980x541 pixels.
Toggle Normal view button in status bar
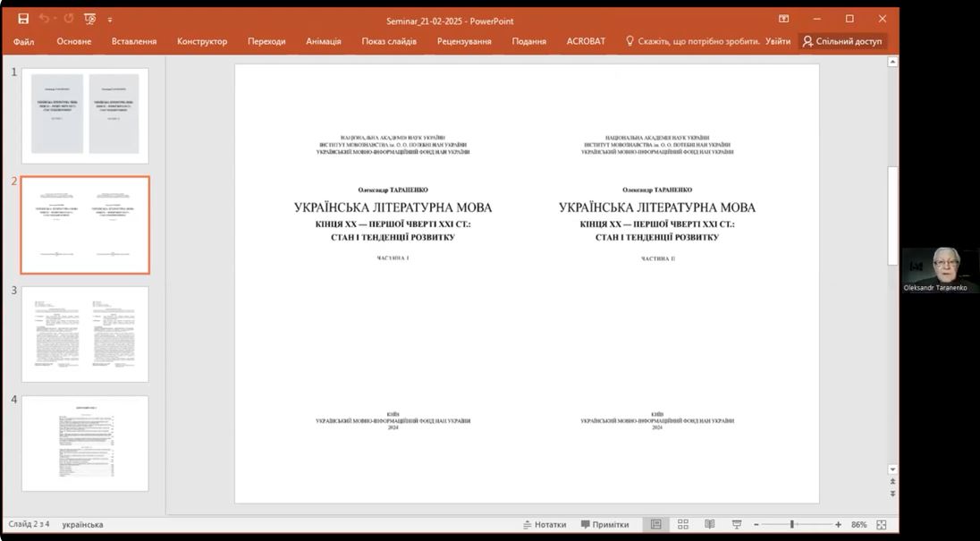(x=655, y=525)
